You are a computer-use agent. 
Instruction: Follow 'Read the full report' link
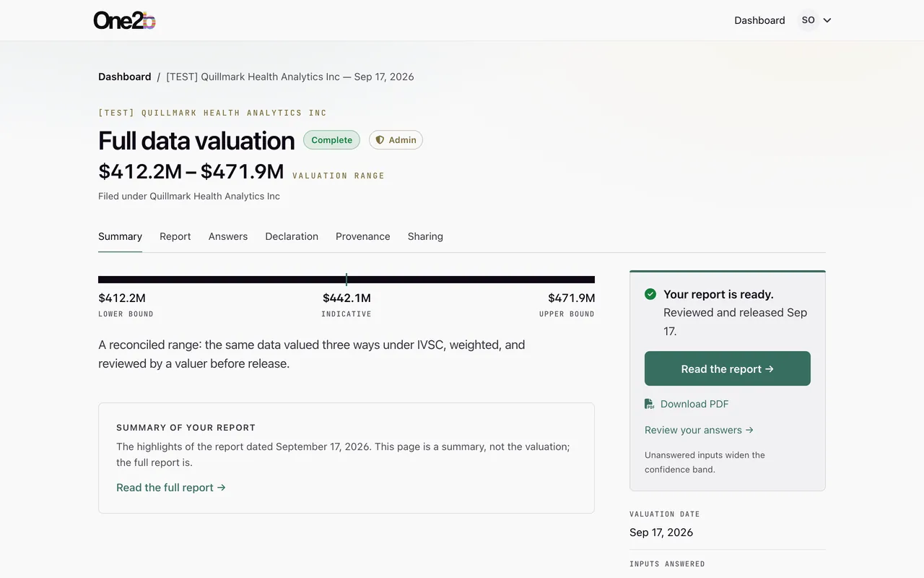tap(171, 488)
